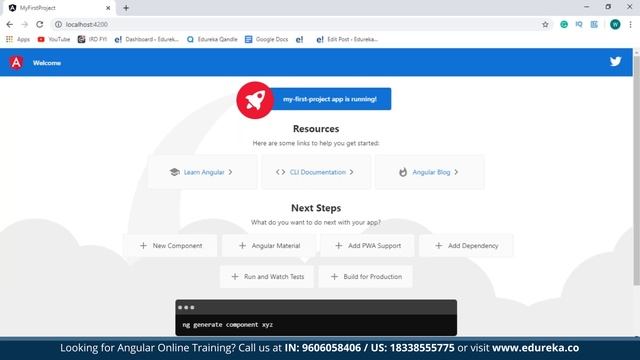Open the Chrome profile avatar
The height and width of the screenshot is (360, 640).
615,24
